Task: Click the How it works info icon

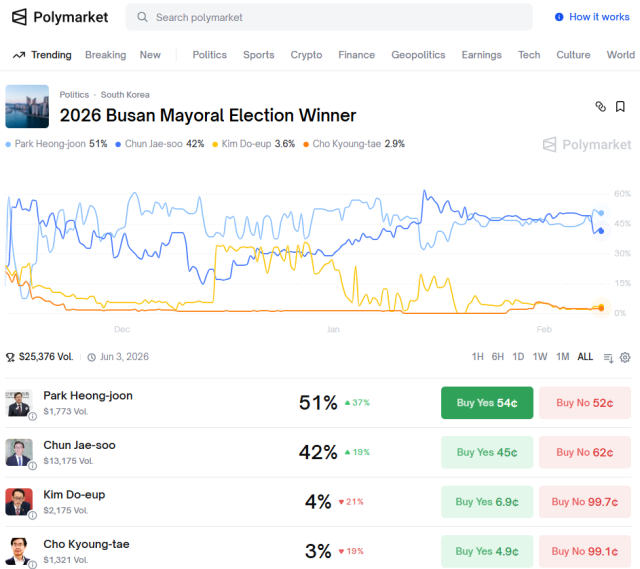Action: [x=559, y=17]
